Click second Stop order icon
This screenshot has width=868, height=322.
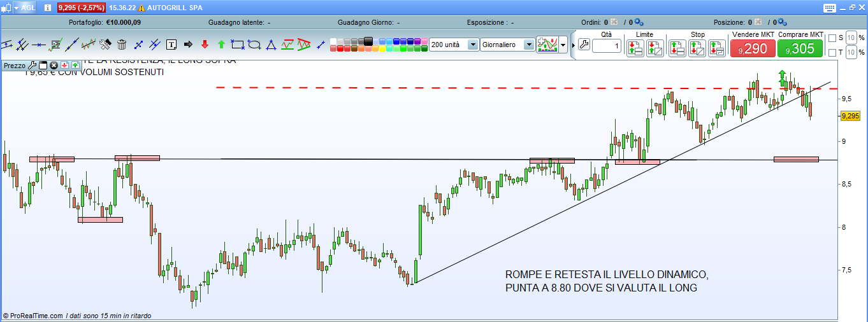697,48
